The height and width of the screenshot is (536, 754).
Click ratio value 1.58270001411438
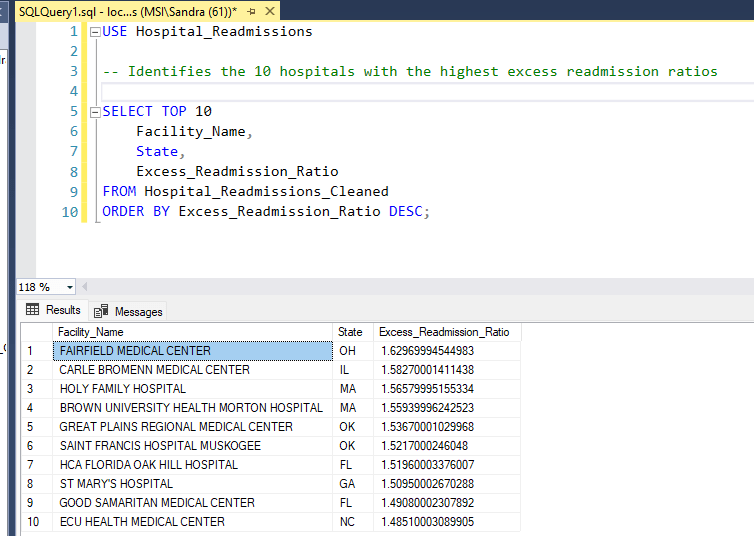tap(447, 370)
